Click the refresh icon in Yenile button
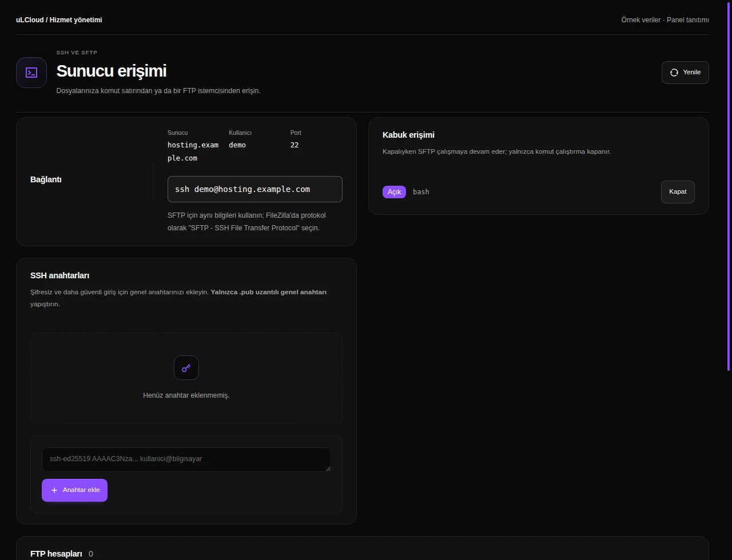 (674, 73)
